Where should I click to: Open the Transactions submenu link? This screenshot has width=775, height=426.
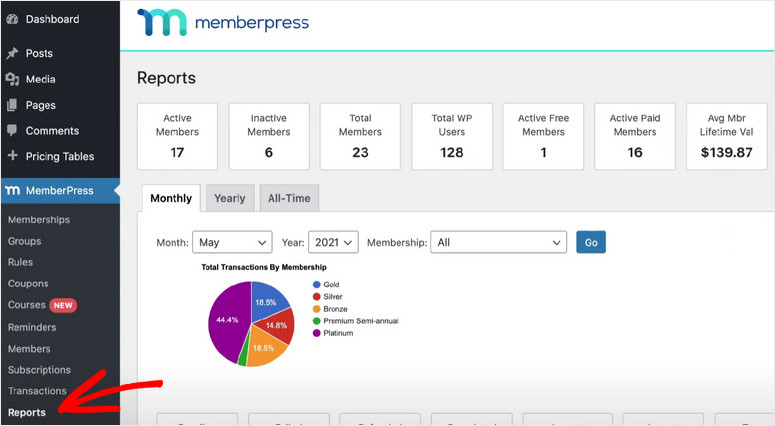37,391
